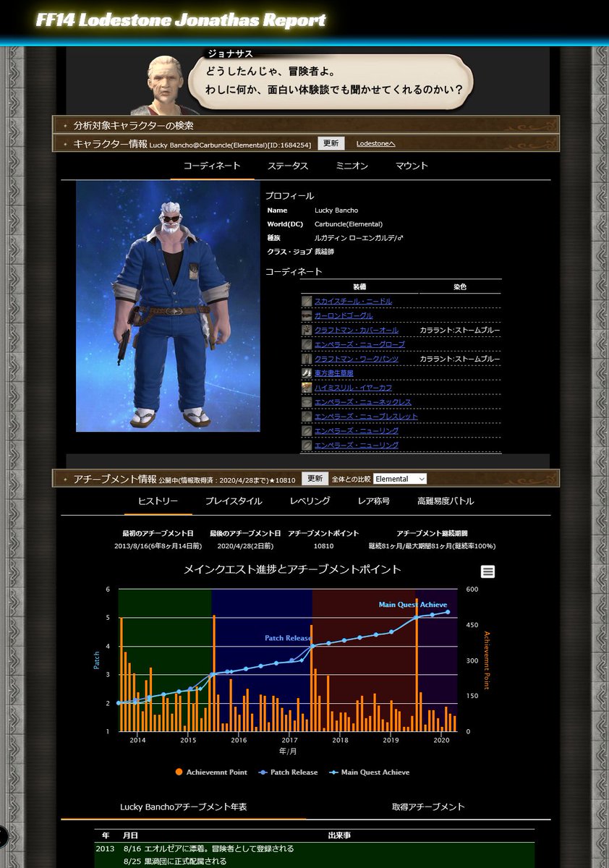Select the レア称号 tab
This screenshot has height=868, width=609.
click(x=374, y=501)
